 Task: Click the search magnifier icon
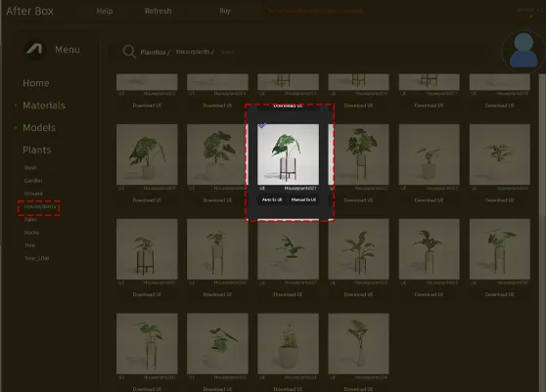pos(129,52)
